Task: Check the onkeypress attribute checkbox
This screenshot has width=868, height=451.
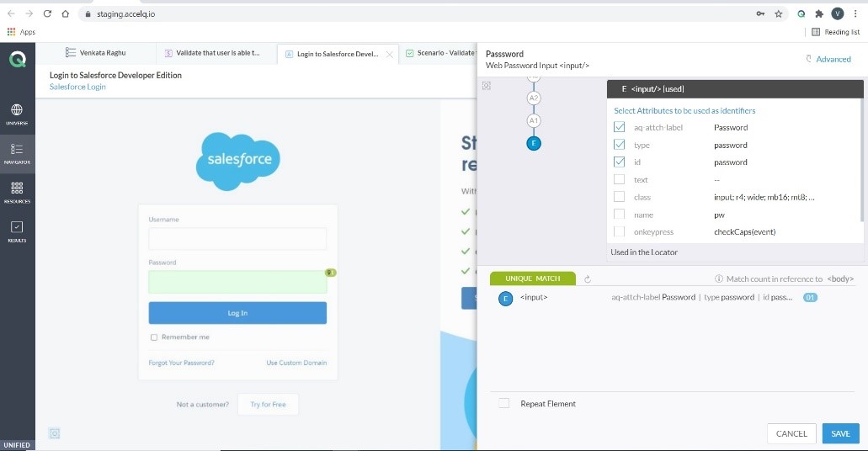Action: (619, 231)
